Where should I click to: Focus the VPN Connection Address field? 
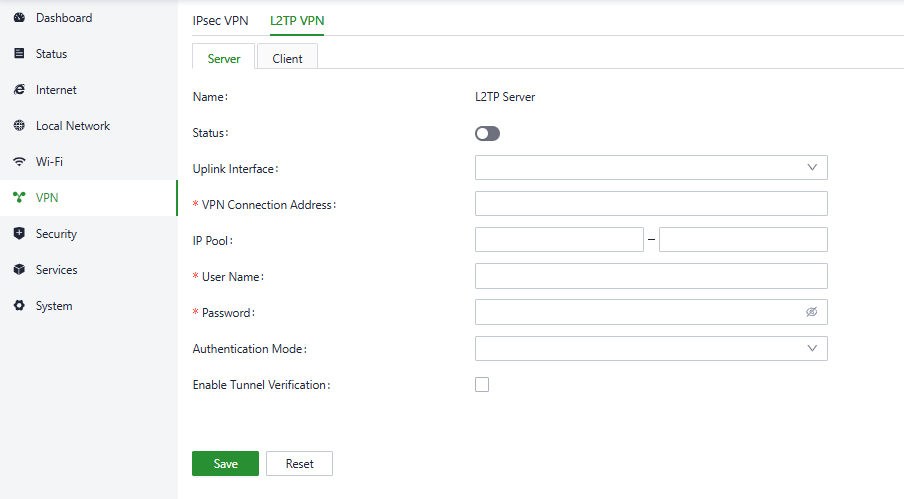[651, 204]
